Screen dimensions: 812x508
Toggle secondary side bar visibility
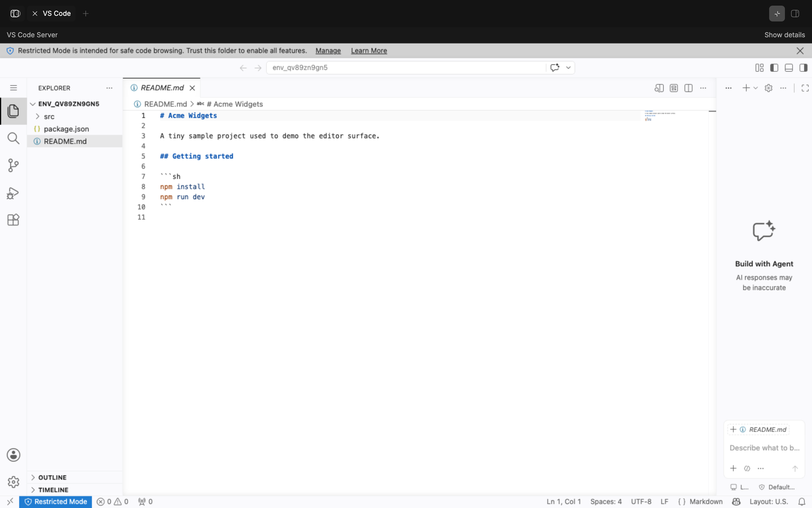click(804, 68)
